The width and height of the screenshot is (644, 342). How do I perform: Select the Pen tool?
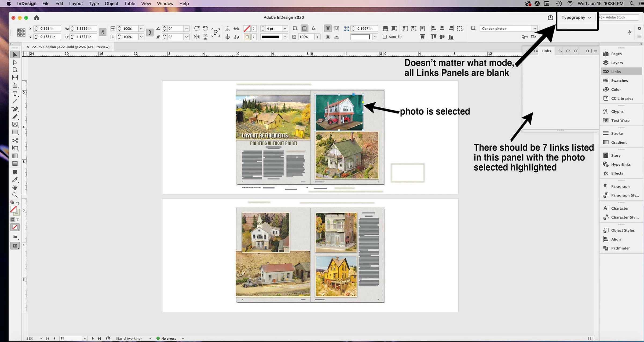(x=15, y=109)
